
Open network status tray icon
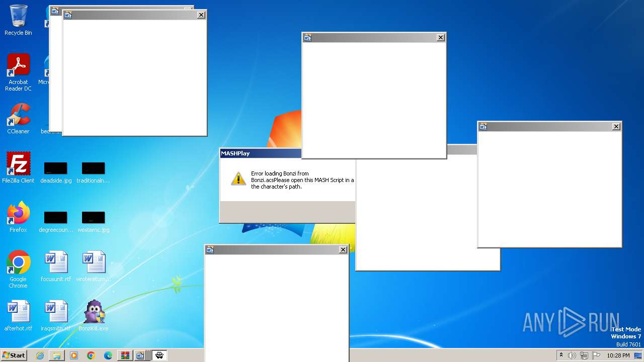[x=584, y=355]
